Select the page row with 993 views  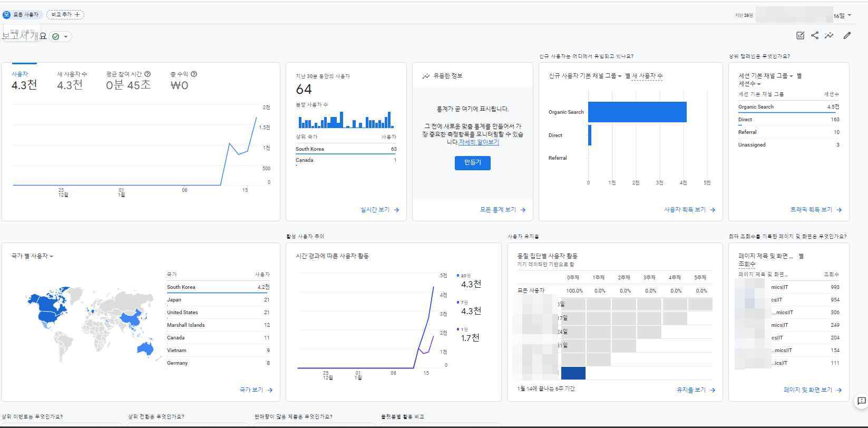pyautogui.click(x=788, y=287)
